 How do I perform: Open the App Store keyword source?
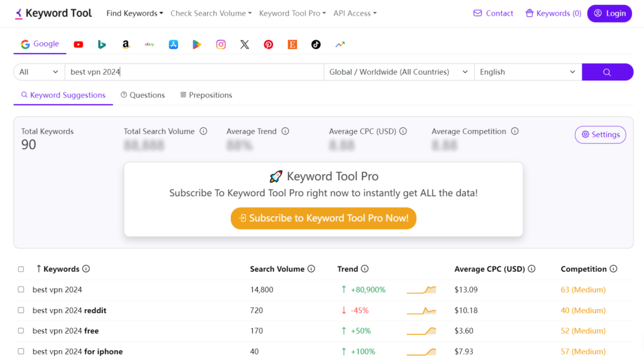click(174, 45)
